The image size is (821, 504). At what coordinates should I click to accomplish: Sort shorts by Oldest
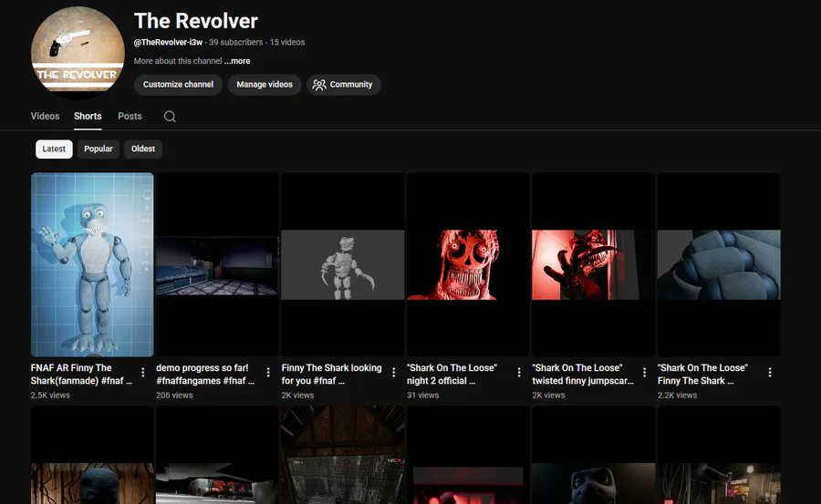143,149
